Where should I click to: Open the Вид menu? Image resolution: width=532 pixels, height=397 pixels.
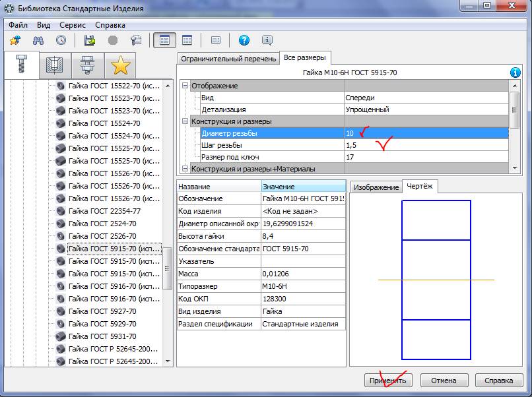(44, 25)
